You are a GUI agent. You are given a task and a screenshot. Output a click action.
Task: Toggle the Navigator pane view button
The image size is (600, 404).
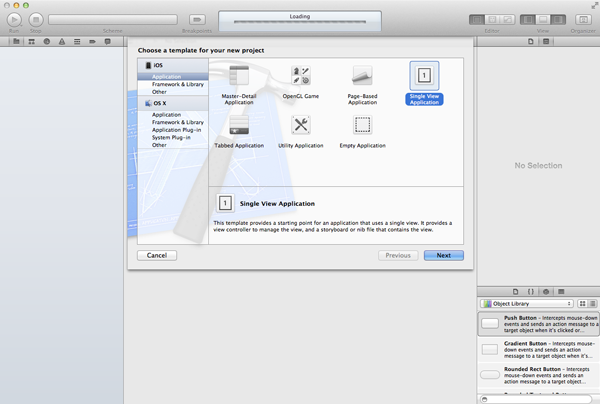click(x=528, y=20)
